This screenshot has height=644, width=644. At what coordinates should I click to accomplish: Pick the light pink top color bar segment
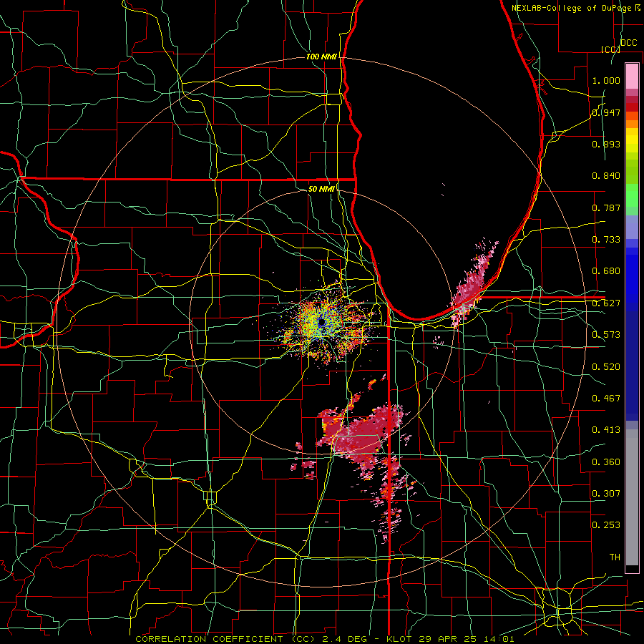pyautogui.click(x=632, y=76)
